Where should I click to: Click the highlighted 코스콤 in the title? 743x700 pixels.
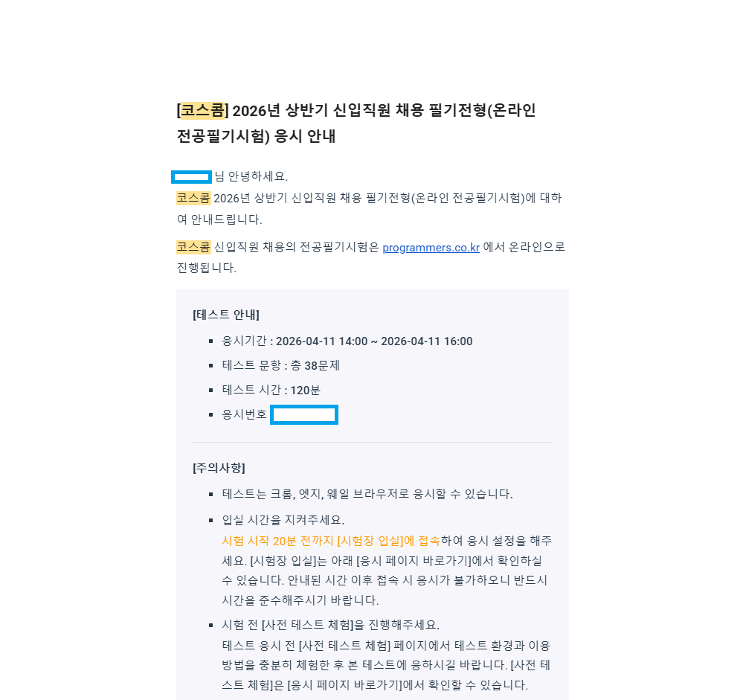click(x=202, y=110)
